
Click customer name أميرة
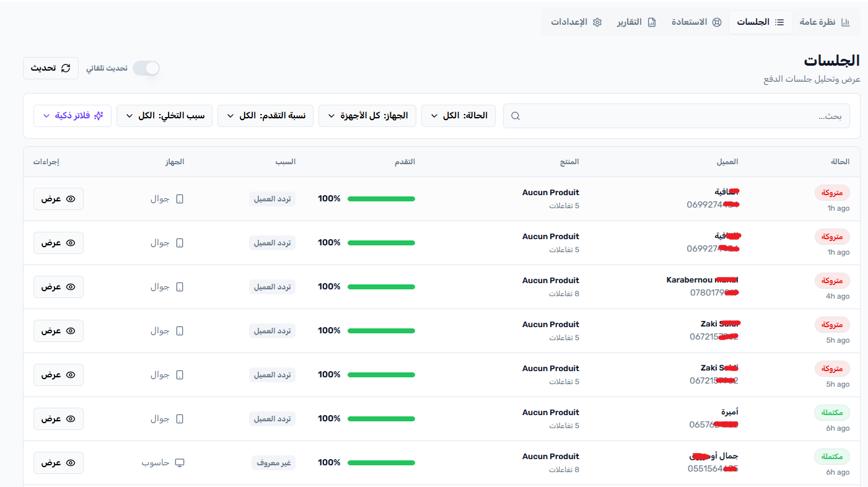click(x=730, y=412)
